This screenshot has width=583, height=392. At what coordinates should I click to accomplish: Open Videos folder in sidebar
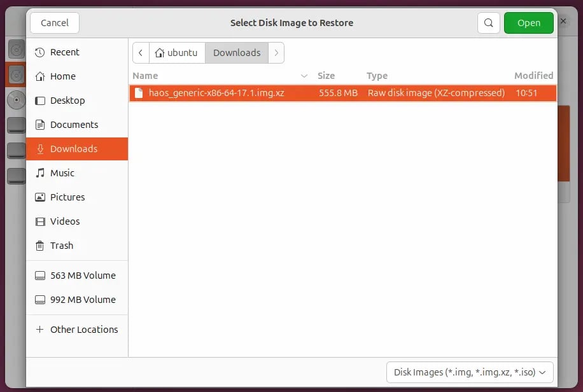pos(65,221)
